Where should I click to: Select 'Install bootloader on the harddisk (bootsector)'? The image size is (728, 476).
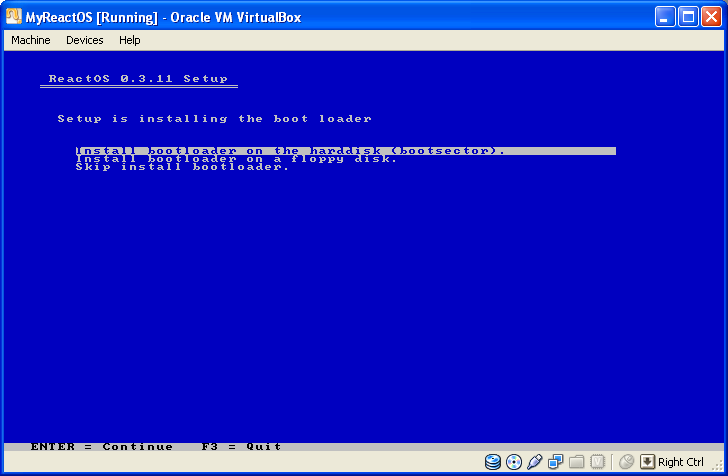(346, 151)
